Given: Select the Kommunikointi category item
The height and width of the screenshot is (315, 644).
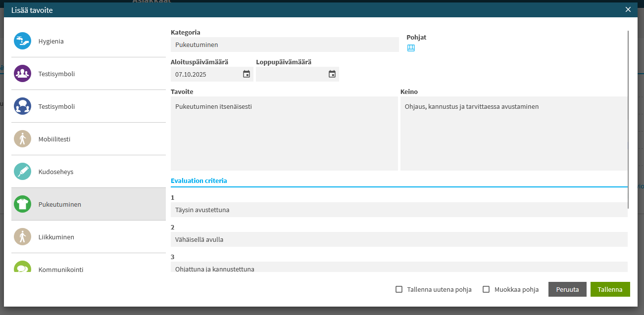Looking at the screenshot, I should [60, 269].
